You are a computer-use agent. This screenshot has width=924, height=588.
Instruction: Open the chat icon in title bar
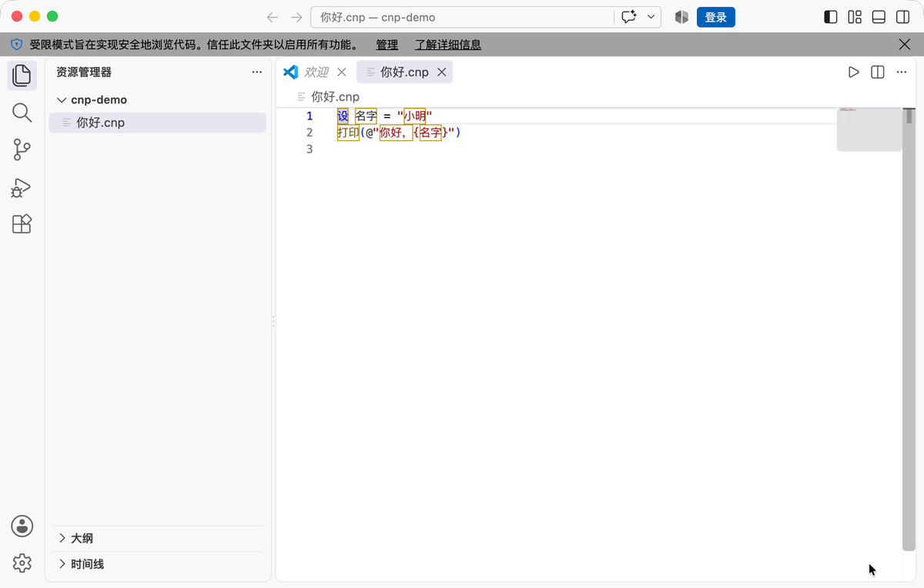[x=628, y=17]
